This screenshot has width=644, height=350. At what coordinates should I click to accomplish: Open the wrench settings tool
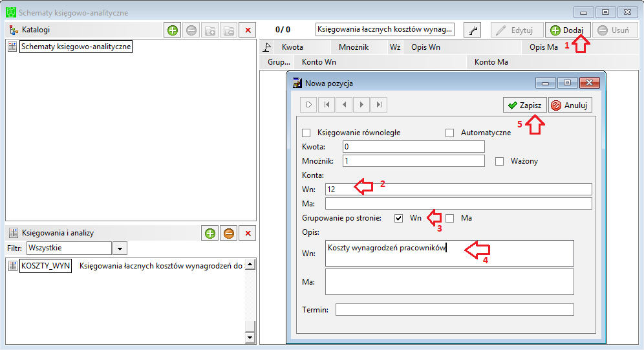[x=473, y=30]
